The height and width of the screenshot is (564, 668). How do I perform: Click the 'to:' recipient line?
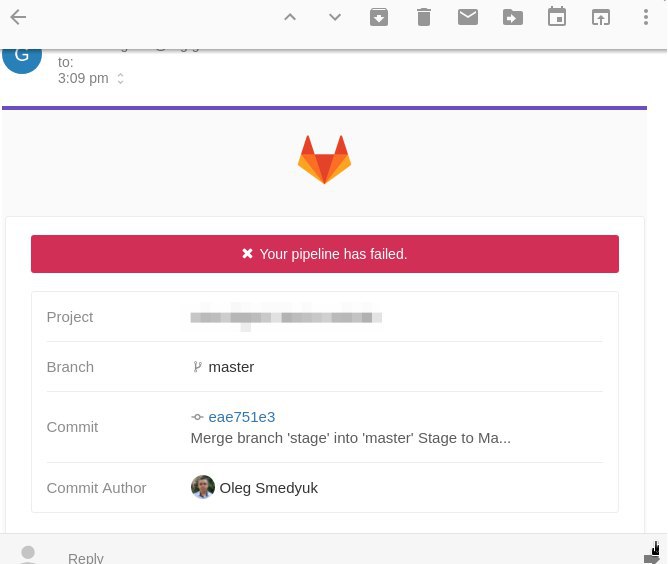point(66,63)
